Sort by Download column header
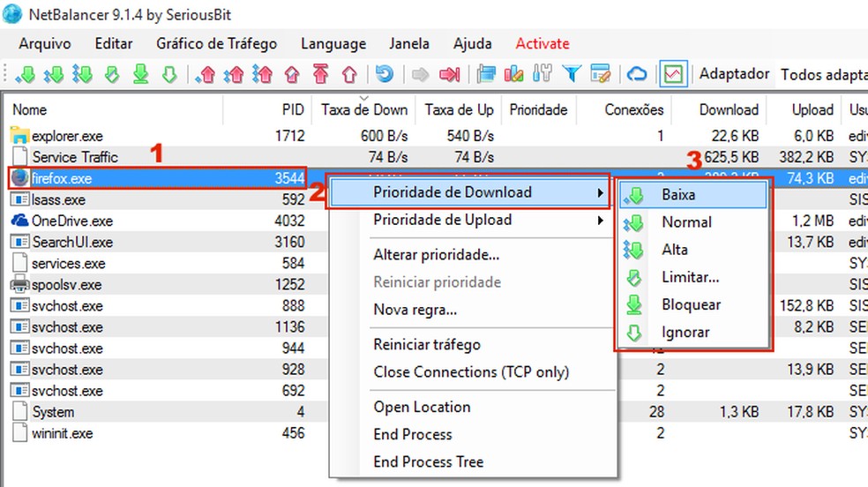The width and height of the screenshot is (868, 487). (719, 109)
